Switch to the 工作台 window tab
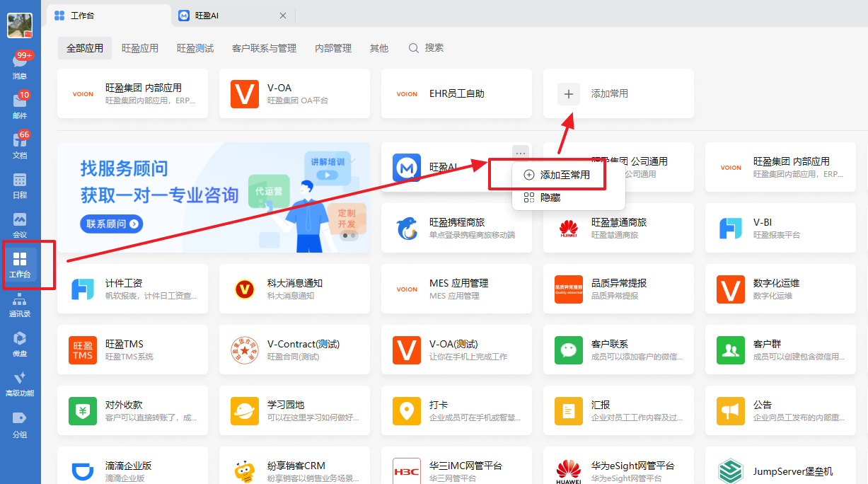868x484 pixels. [109, 15]
